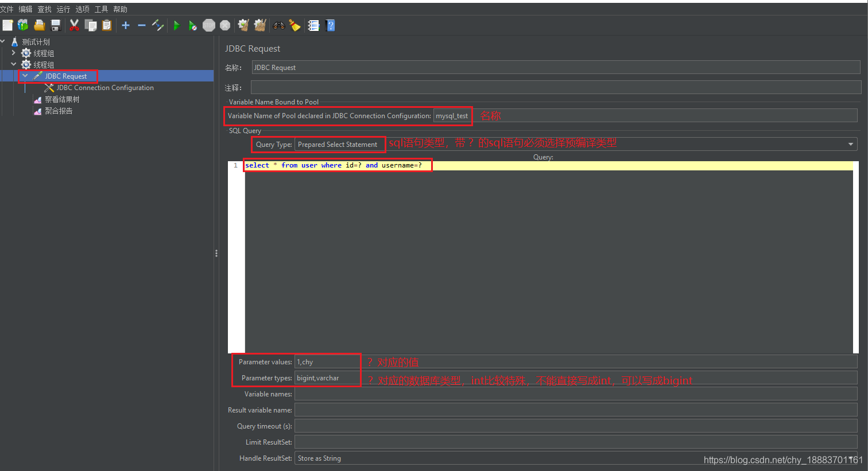868x471 pixels.
Task: Click JDBC Connection Configuration tools icon
Action: pyautogui.click(x=49, y=88)
